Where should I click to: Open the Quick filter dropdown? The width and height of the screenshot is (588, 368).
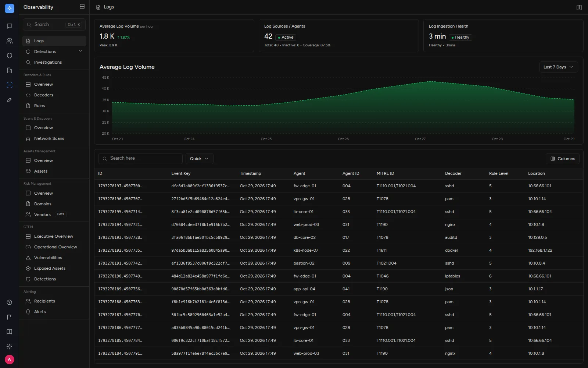199,159
